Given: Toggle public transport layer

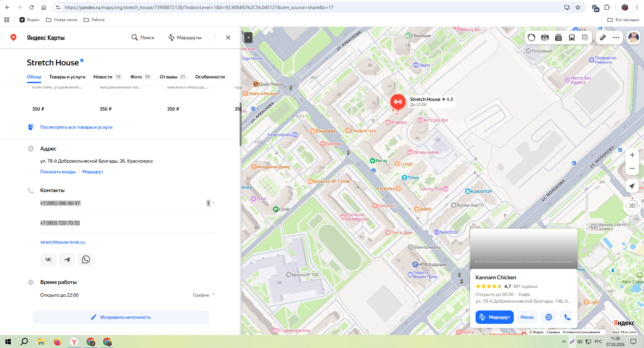Looking at the screenshot, I should point(572,38).
